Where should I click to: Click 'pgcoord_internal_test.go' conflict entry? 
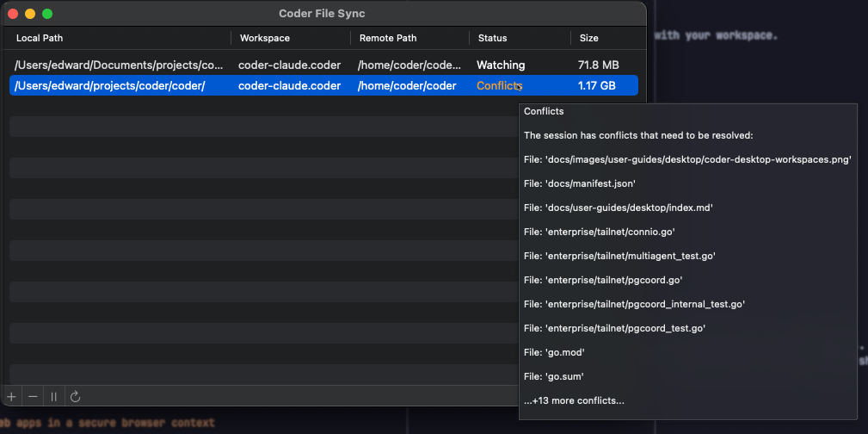pyautogui.click(x=634, y=304)
